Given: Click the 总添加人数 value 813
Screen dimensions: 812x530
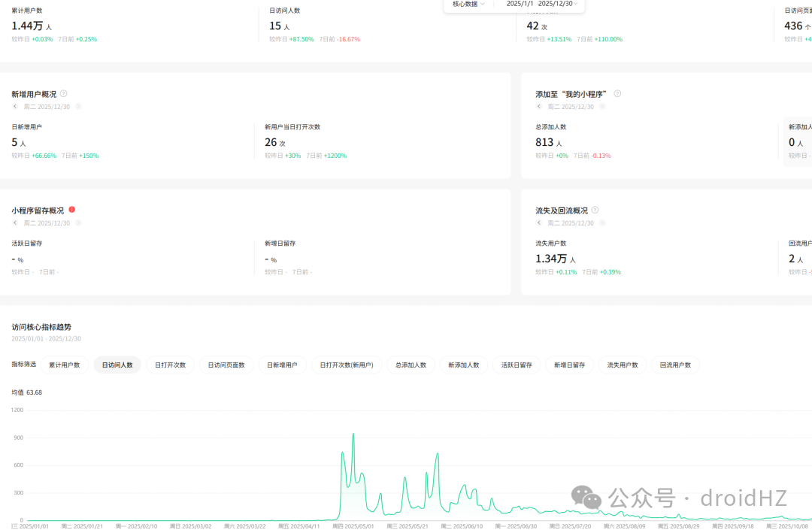Looking at the screenshot, I should (545, 142).
